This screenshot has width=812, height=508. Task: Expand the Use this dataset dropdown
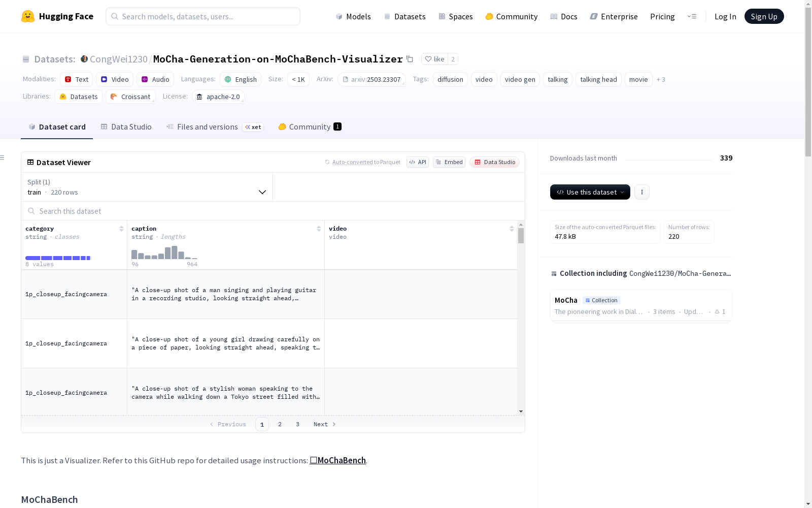590,192
